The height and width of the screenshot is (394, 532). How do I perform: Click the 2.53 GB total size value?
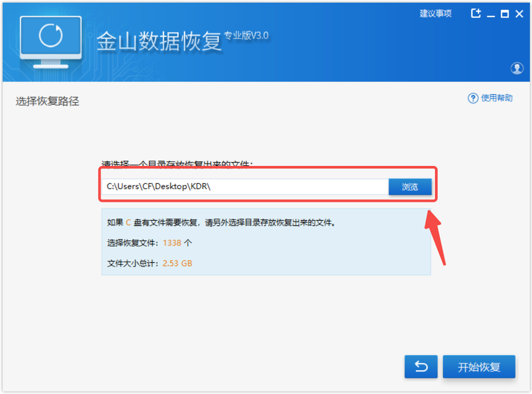(x=177, y=263)
